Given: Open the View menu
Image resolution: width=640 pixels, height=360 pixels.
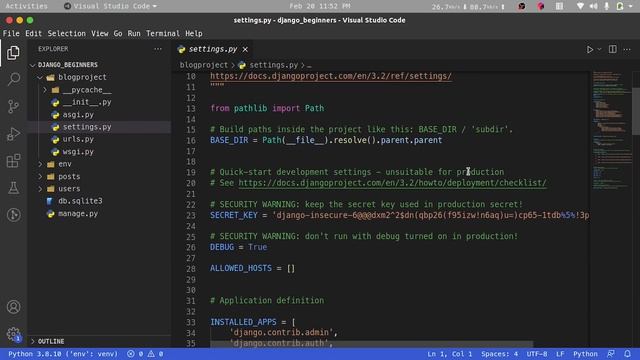Looking at the screenshot, I should [100, 33].
